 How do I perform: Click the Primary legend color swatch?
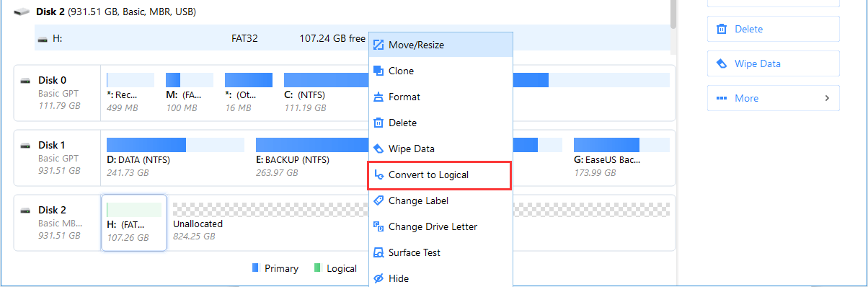(255, 268)
